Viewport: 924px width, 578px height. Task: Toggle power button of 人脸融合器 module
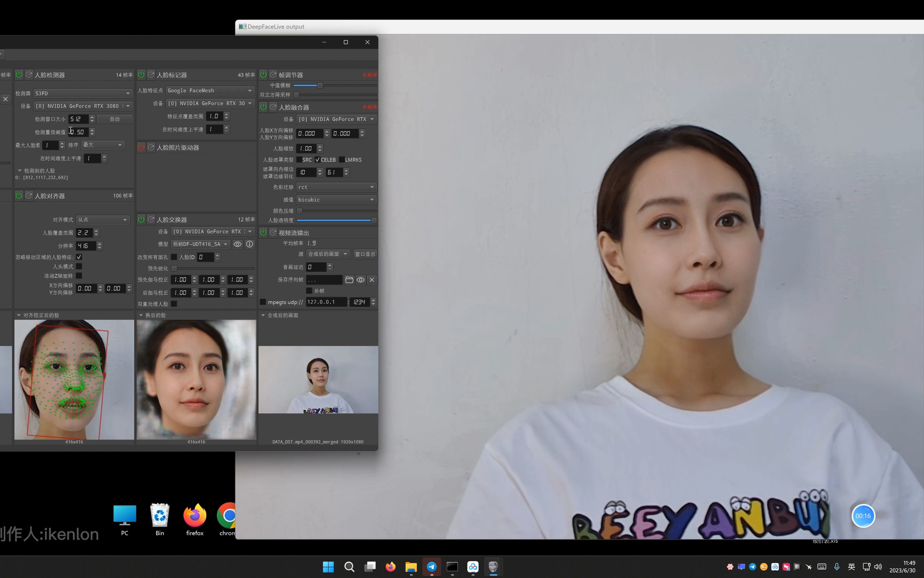[263, 107]
